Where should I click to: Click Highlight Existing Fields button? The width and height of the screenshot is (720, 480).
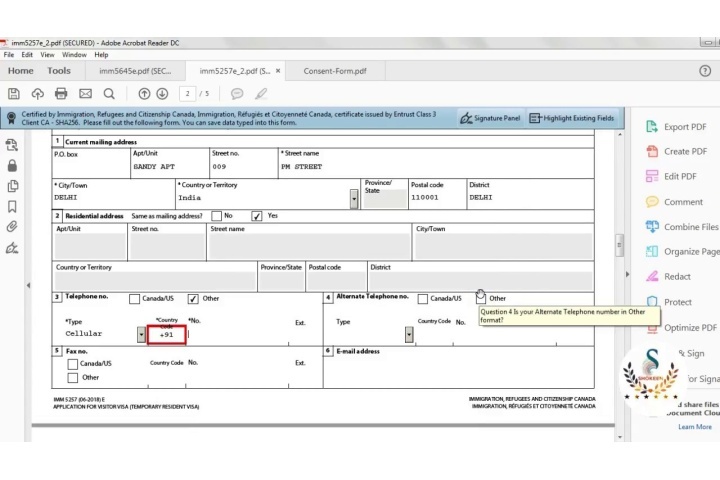coord(572,118)
